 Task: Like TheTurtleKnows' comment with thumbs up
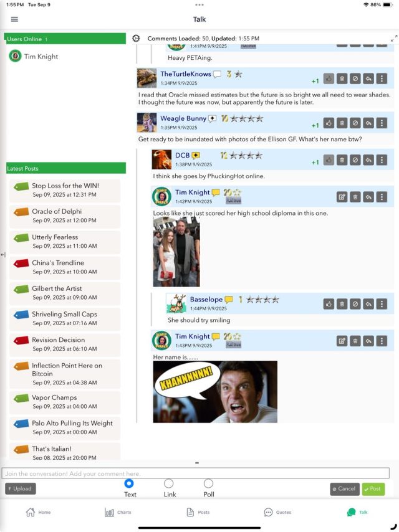(x=329, y=78)
